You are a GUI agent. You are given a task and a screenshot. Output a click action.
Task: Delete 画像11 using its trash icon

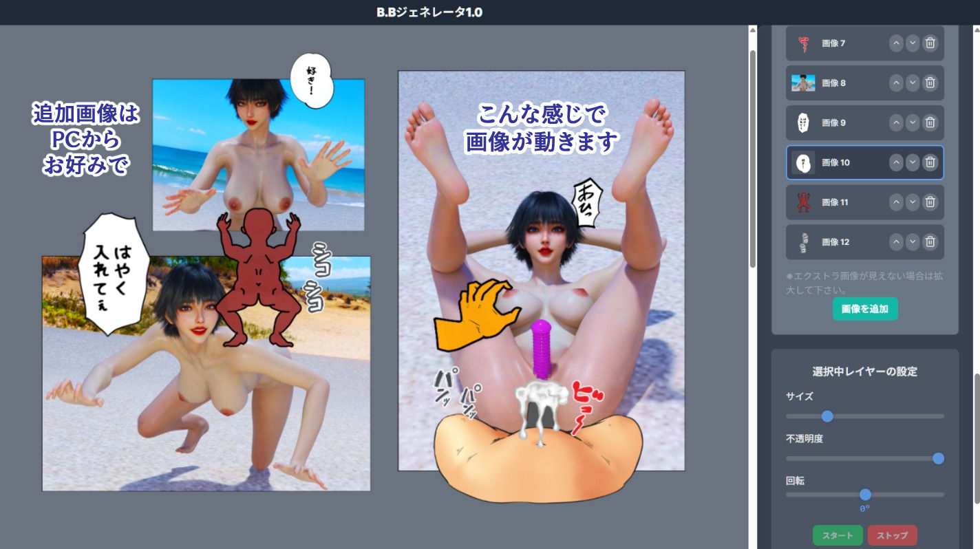pos(930,202)
